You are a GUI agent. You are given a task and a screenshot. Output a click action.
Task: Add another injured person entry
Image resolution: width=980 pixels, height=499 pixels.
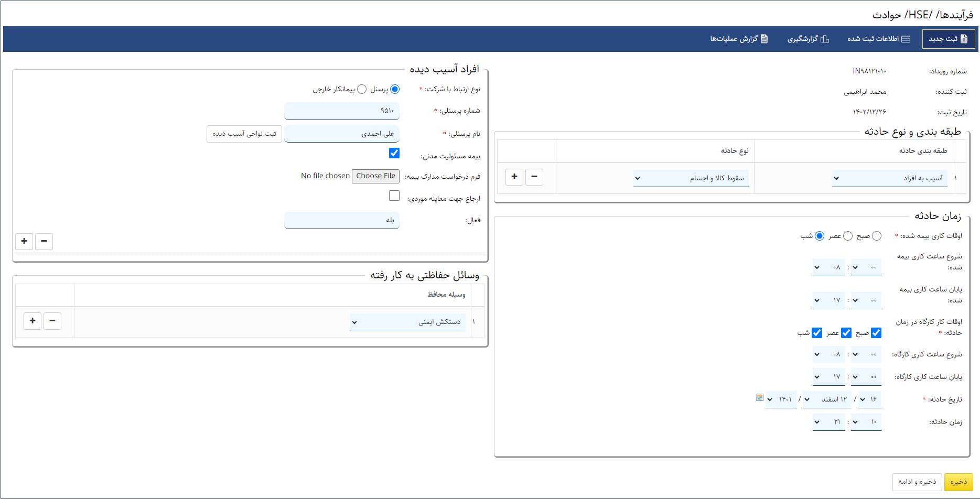pyautogui.click(x=24, y=241)
